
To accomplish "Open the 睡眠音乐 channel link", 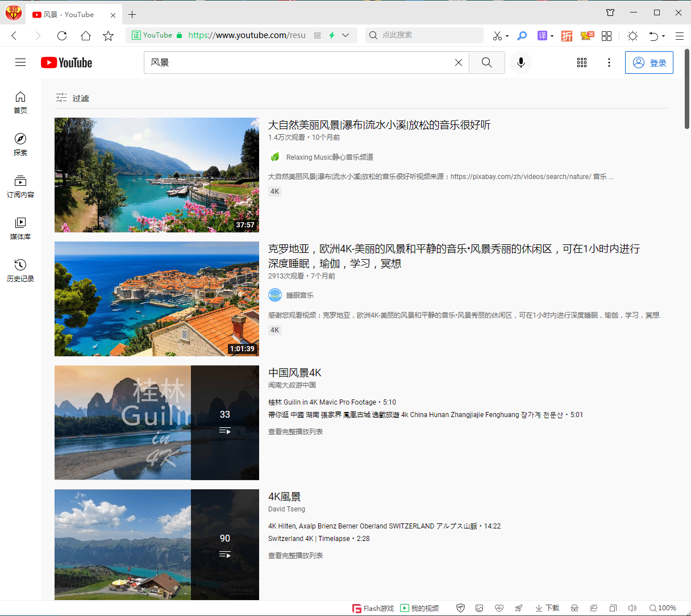I will (x=300, y=295).
